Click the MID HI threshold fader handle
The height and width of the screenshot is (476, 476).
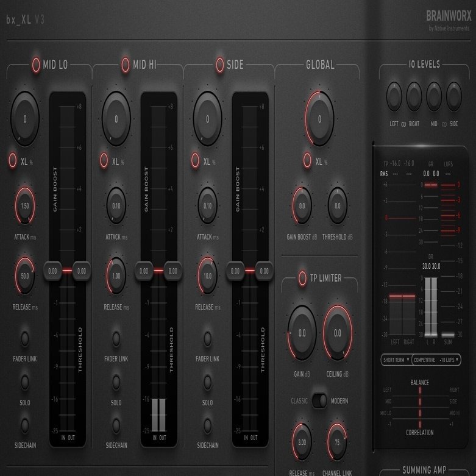pyautogui.click(x=172, y=271)
